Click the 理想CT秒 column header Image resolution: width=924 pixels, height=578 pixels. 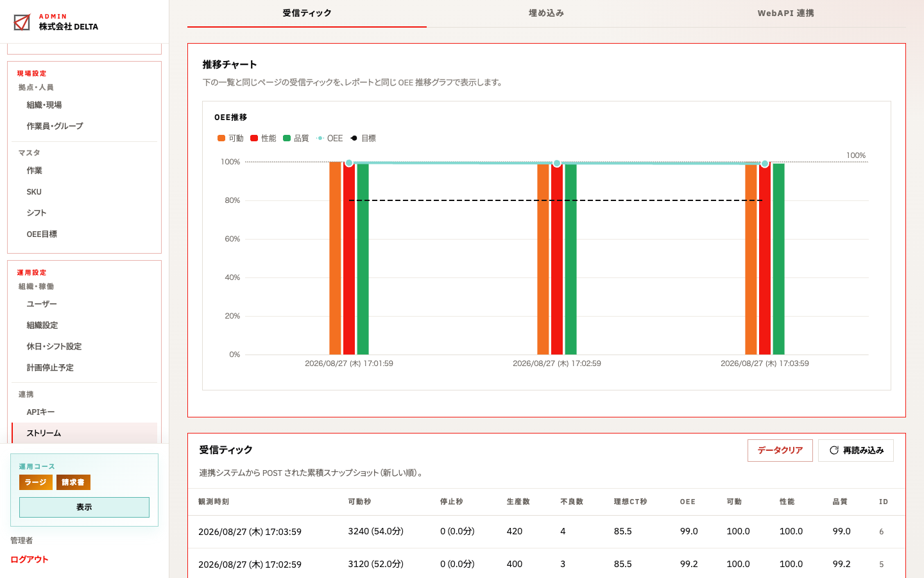pos(631,502)
